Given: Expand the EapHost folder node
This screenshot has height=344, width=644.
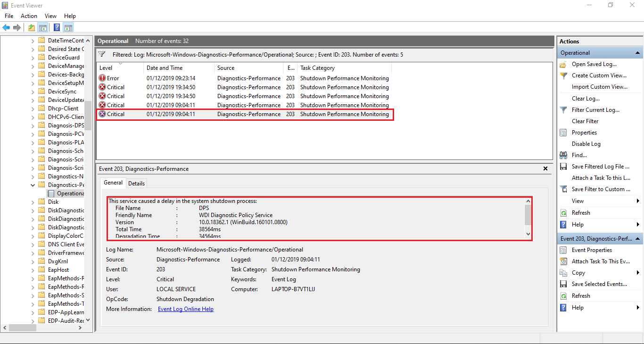Looking at the screenshot, I should [33, 270].
